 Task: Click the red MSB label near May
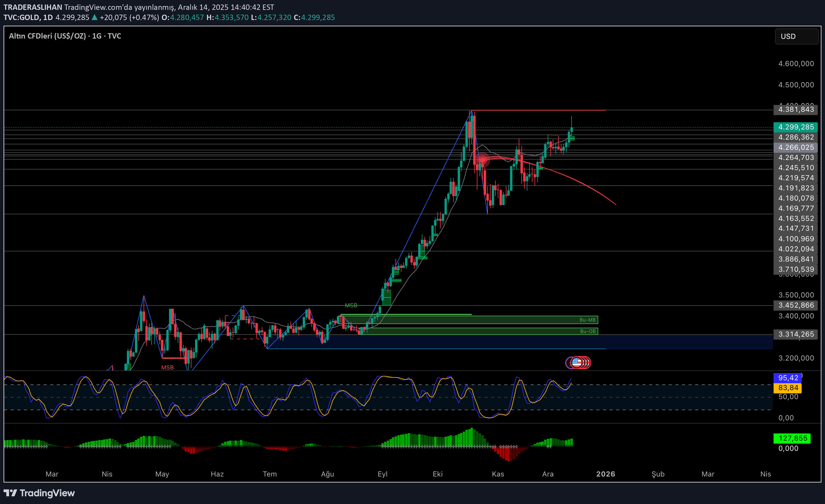[x=168, y=367]
